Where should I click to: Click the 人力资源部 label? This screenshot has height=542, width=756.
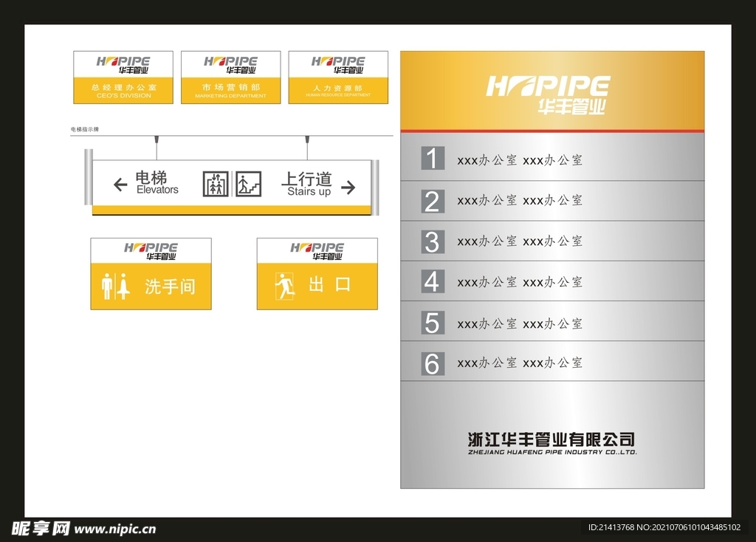tap(338, 89)
